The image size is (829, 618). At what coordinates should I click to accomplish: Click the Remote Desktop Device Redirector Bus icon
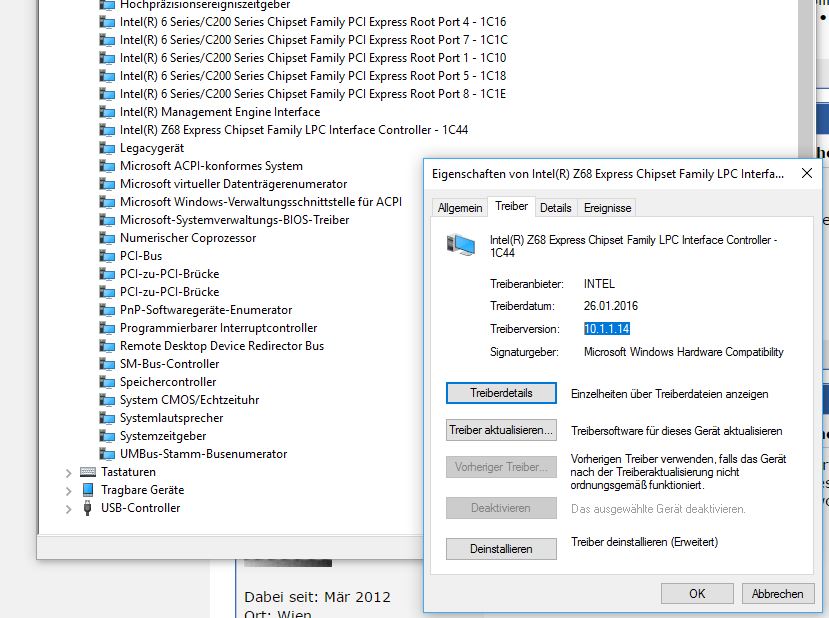107,346
